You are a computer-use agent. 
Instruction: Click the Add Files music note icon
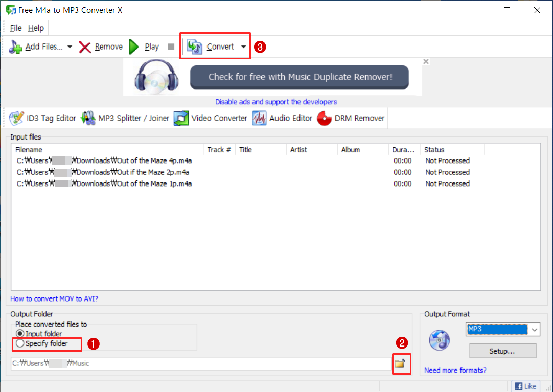15,47
